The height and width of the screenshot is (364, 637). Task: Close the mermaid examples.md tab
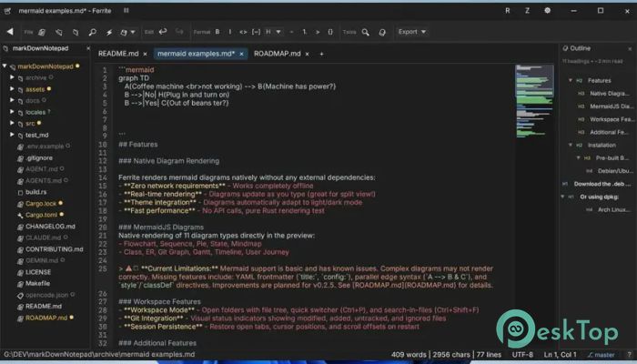tap(241, 54)
